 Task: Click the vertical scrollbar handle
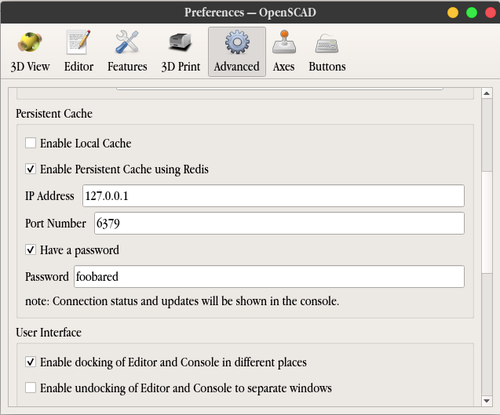[x=487, y=222]
